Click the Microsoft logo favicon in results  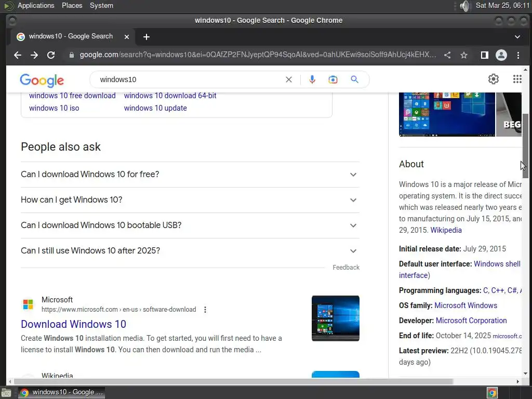[x=28, y=304]
